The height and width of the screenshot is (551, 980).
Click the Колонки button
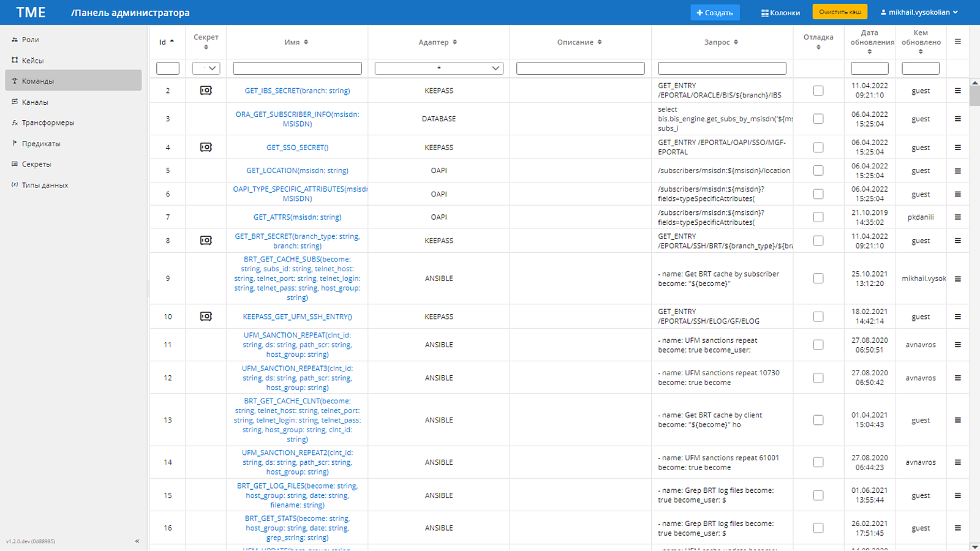pyautogui.click(x=780, y=12)
